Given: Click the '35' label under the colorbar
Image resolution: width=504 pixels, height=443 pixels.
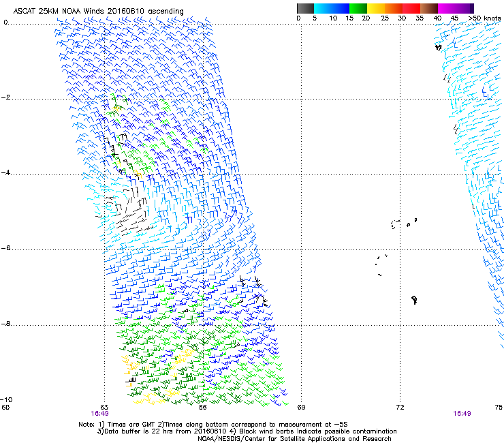Looking at the screenshot, I should [420, 18].
